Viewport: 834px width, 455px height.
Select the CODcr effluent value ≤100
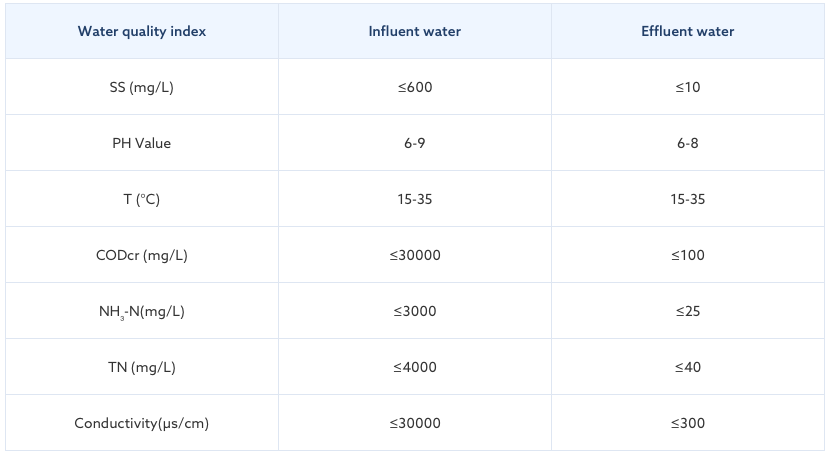pyautogui.click(x=687, y=255)
